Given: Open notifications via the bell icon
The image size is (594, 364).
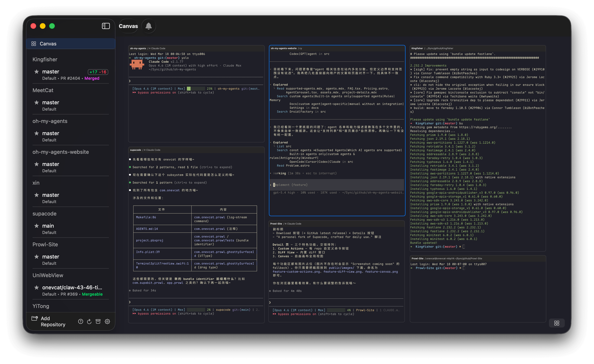Looking at the screenshot, I should [x=148, y=26].
